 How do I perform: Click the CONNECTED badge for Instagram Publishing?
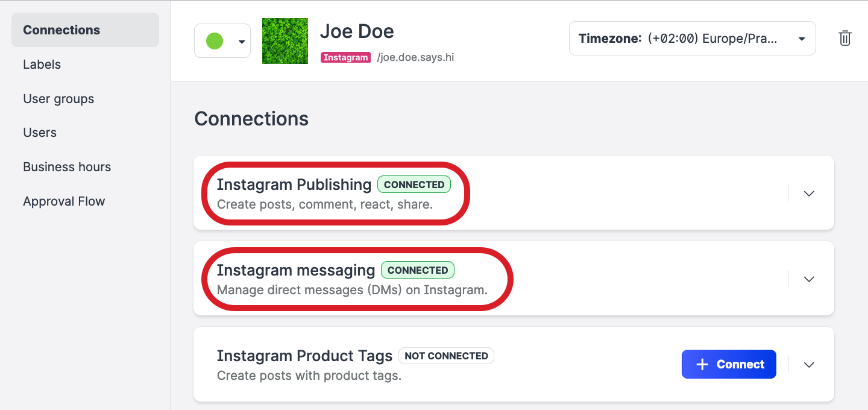(x=414, y=184)
